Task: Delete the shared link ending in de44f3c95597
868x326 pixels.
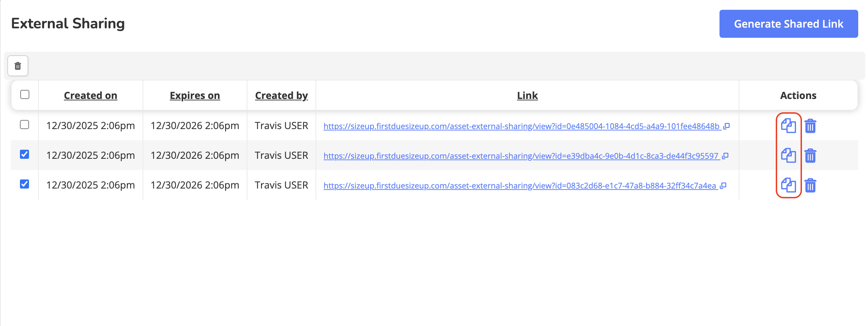Action: point(810,156)
